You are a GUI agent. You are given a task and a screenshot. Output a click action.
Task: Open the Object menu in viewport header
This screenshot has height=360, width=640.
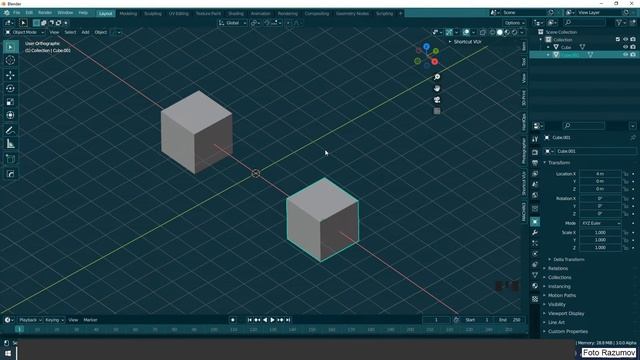tap(100, 32)
